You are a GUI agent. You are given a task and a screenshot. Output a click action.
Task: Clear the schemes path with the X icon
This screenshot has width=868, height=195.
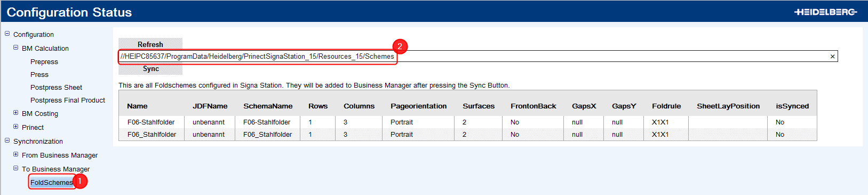click(832, 57)
